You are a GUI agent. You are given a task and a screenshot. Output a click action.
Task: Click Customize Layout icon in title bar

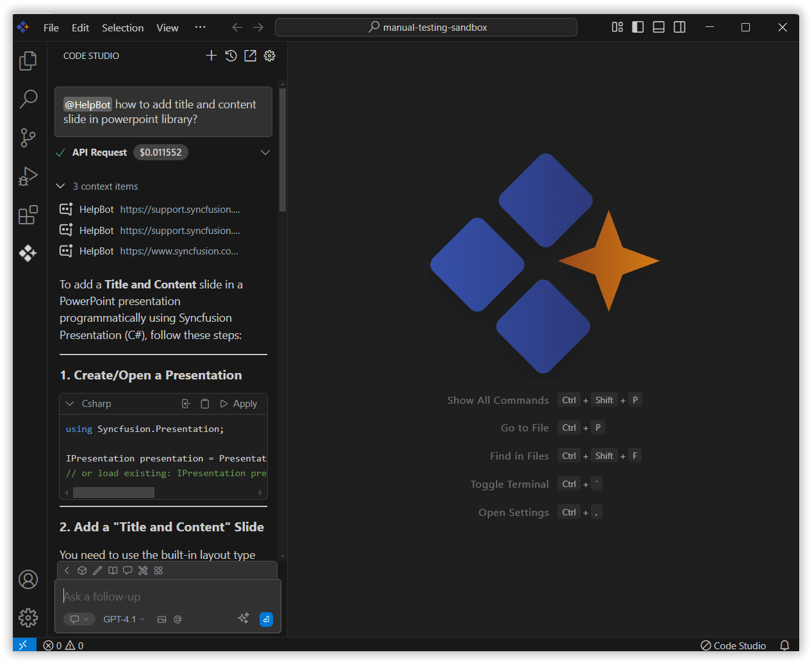click(x=617, y=27)
